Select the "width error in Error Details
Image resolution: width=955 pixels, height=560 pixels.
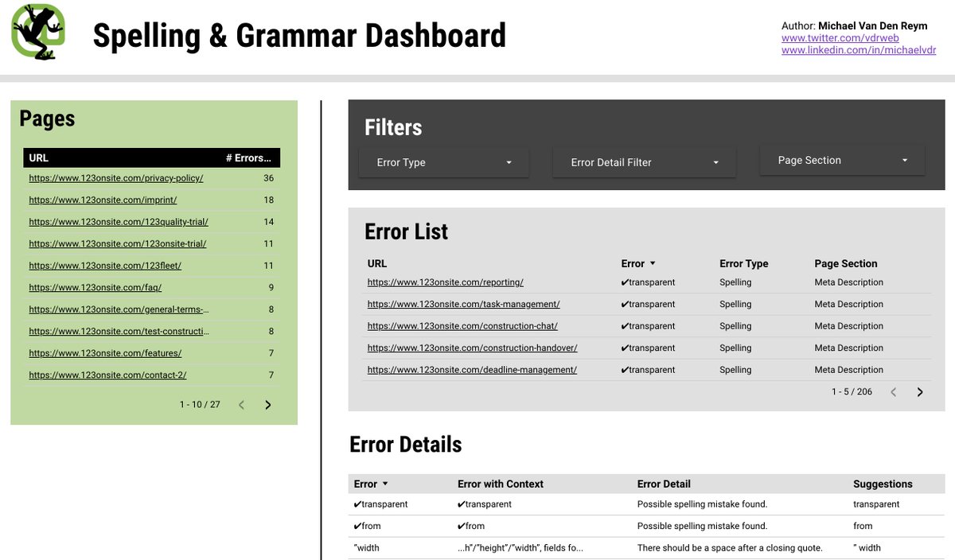point(367,547)
